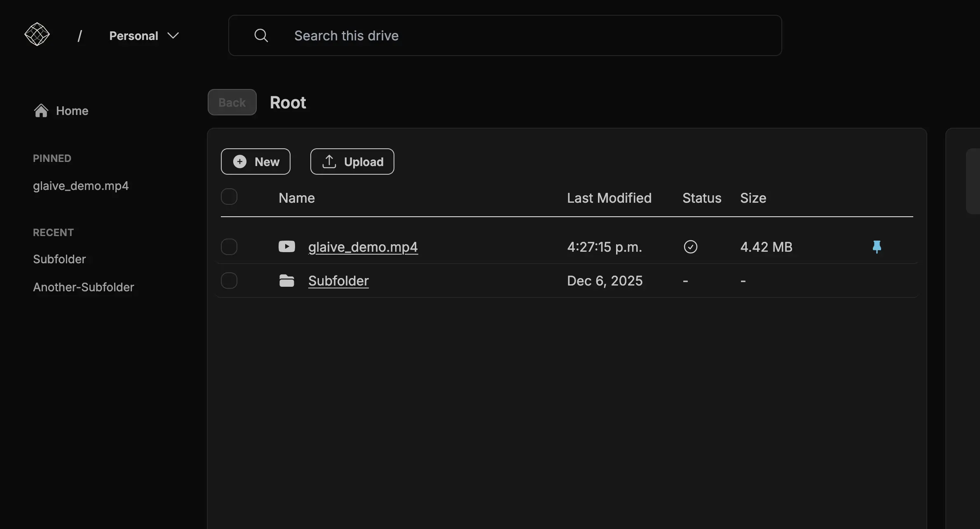Toggle the select-all checkbox in the header
Screen dimensions: 980x529
tap(229, 197)
